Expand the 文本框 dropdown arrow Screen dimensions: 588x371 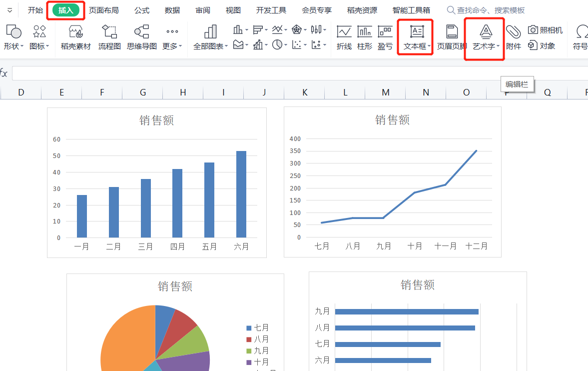(x=429, y=46)
